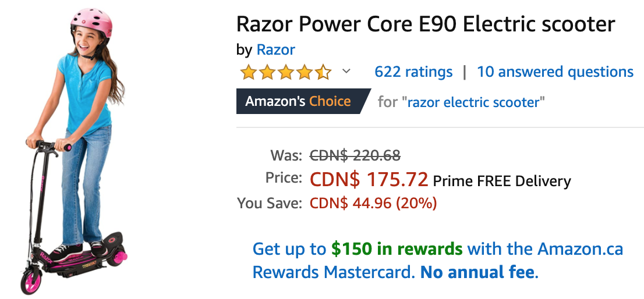The image size is (644, 299).
Task: Open the Razor brand link
Action: [x=275, y=50]
